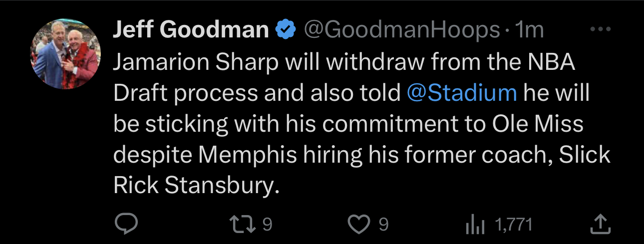Share the tweet via the upload arrow icon
The height and width of the screenshot is (244, 644).
click(x=600, y=225)
